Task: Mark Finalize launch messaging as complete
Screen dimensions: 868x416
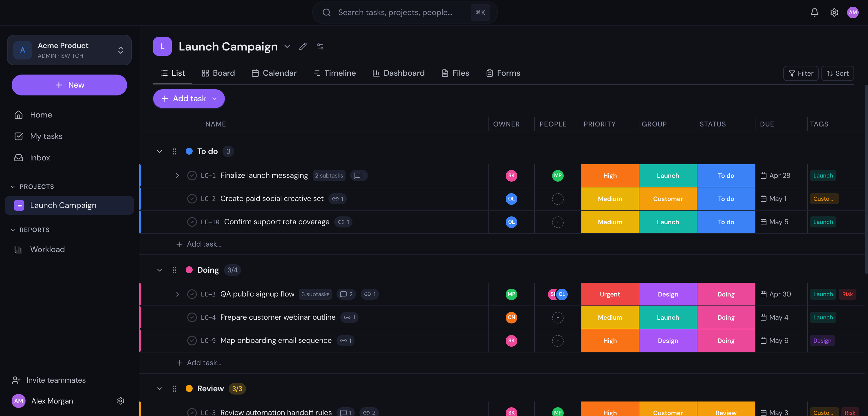Action: pyautogui.click(x=192, y=176)
